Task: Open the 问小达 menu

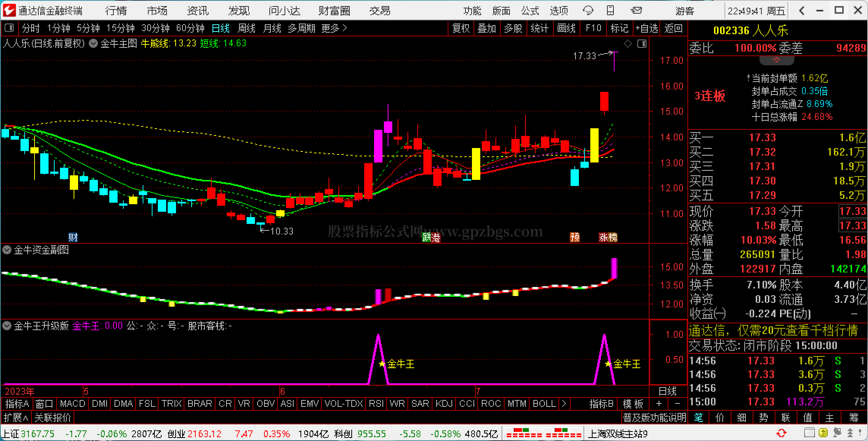Action: pyautogui.click(x=285, y=11)
